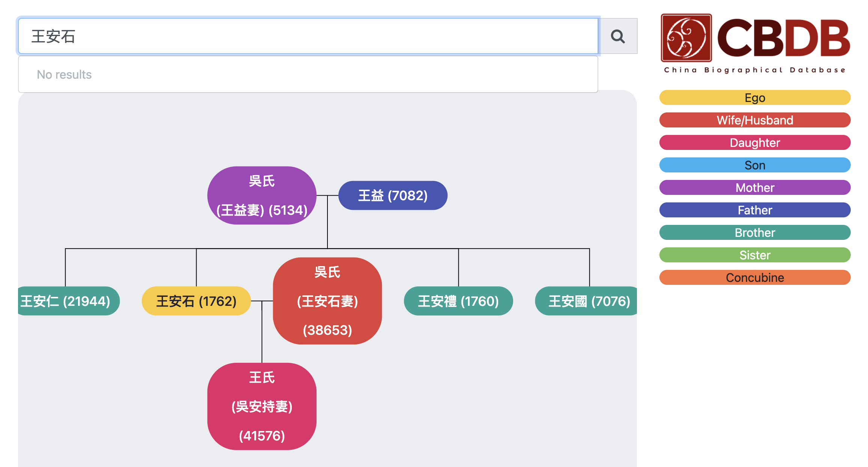
Task: Click the 王安石 (1762) ego node
Action: (x=196, y=301)
